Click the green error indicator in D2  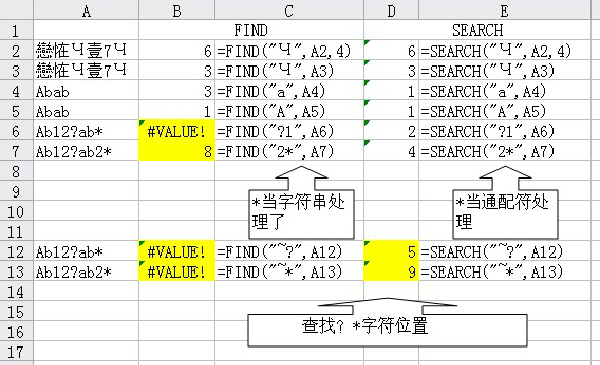coord(367,42)
